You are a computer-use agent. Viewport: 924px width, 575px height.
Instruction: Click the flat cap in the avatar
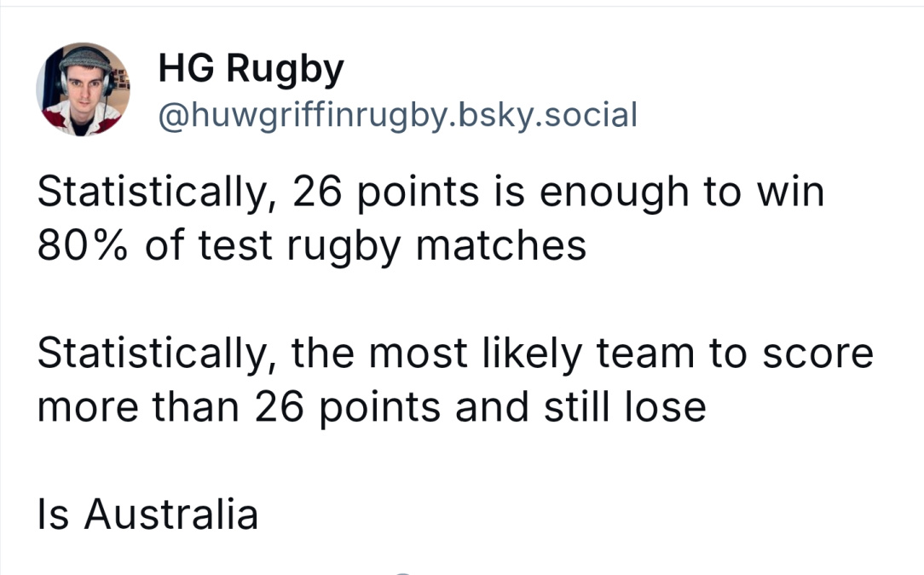tap(85, 58)
